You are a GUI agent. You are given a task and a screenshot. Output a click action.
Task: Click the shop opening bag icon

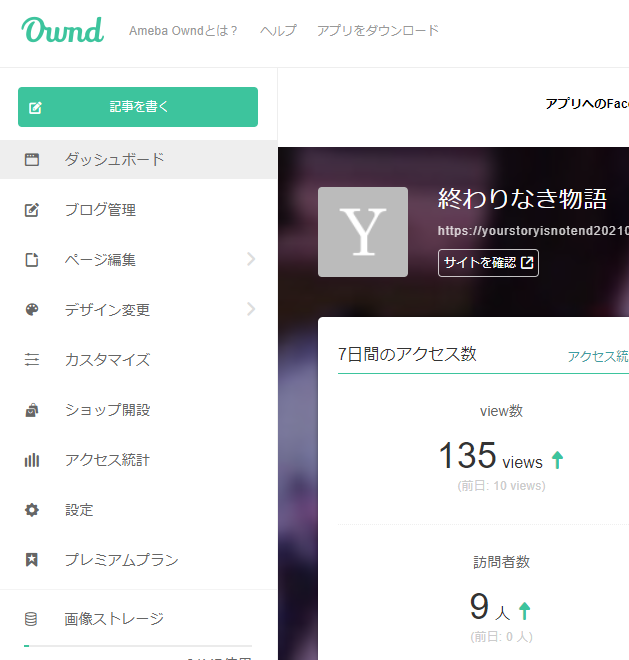point(32,410)
